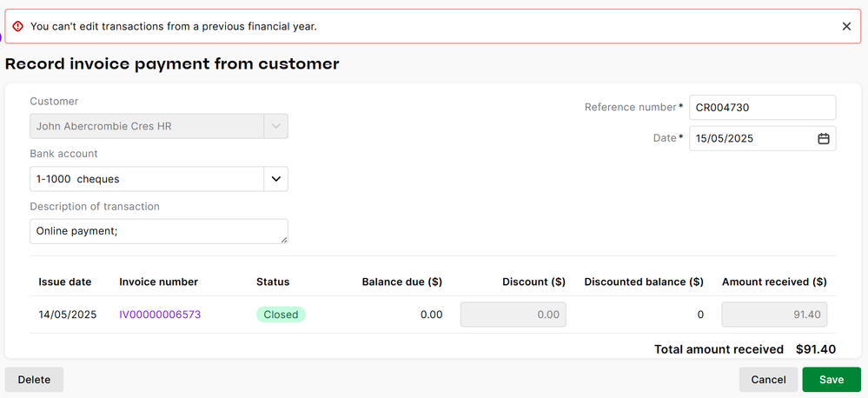Click the Reference number input field
The height and width of the screenshot is (398, 868).
pos(761,108)
